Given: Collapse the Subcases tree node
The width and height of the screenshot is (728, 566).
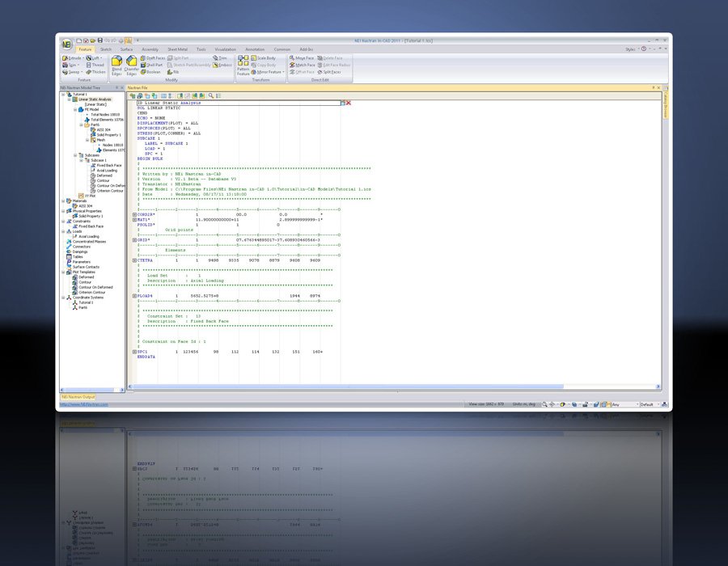Looking at the screenshot, I should click(74, 155).
